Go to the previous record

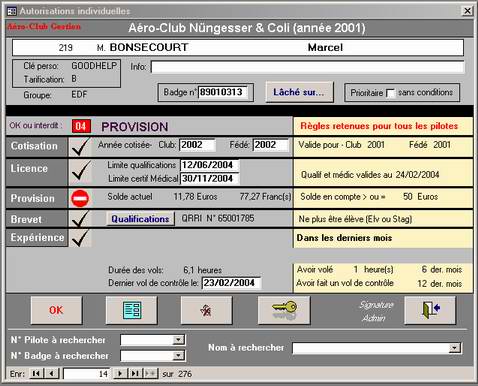pyautogui.click(x=51, y=373)
